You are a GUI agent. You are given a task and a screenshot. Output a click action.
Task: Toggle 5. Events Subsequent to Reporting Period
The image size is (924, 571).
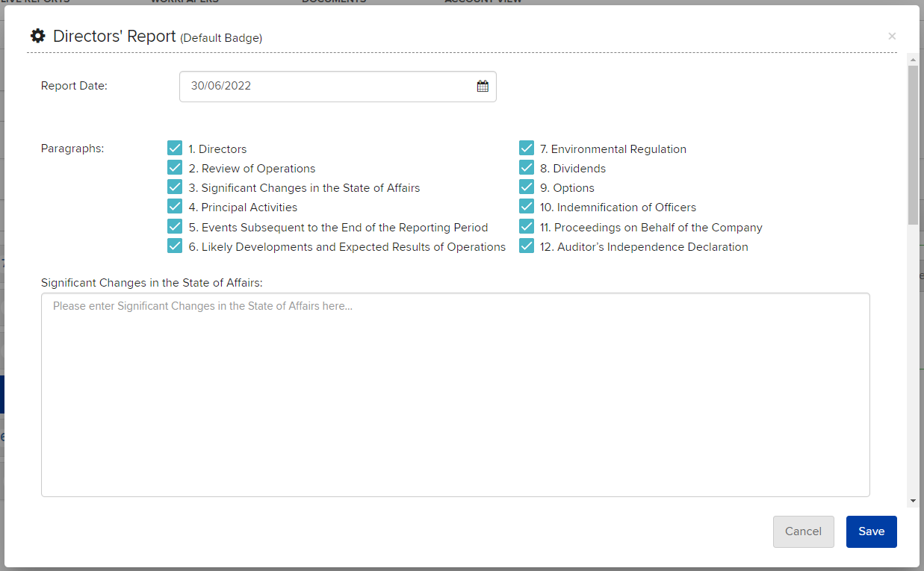point(175,226)
